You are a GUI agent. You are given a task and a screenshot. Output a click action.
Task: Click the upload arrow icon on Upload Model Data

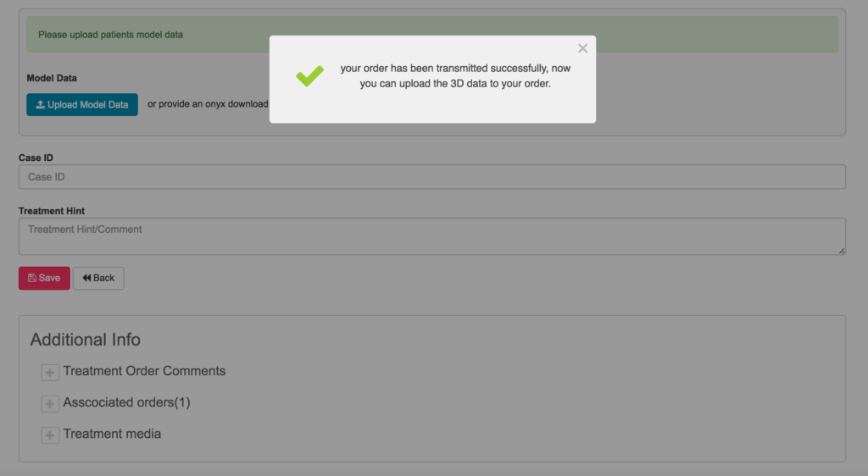click(40, 105)
